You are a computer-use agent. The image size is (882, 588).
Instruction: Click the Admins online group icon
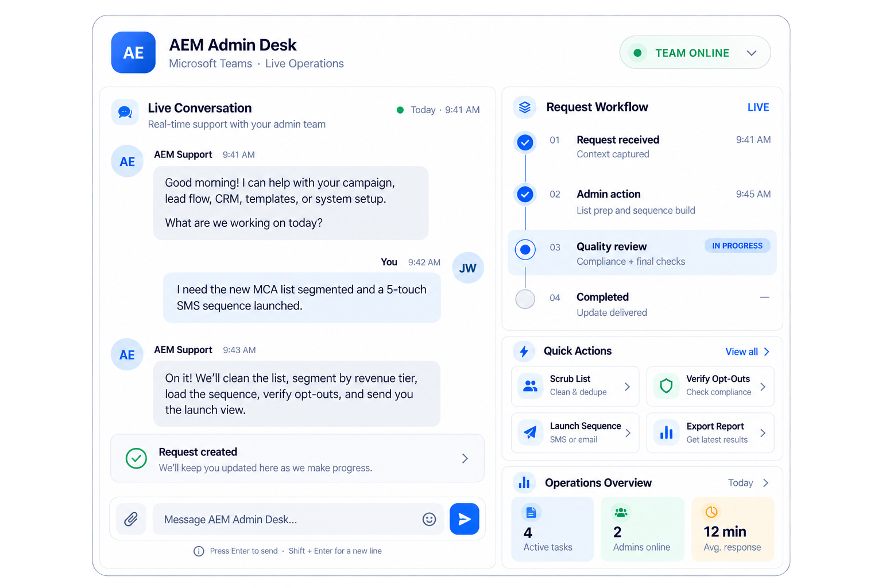click(621, 512)
